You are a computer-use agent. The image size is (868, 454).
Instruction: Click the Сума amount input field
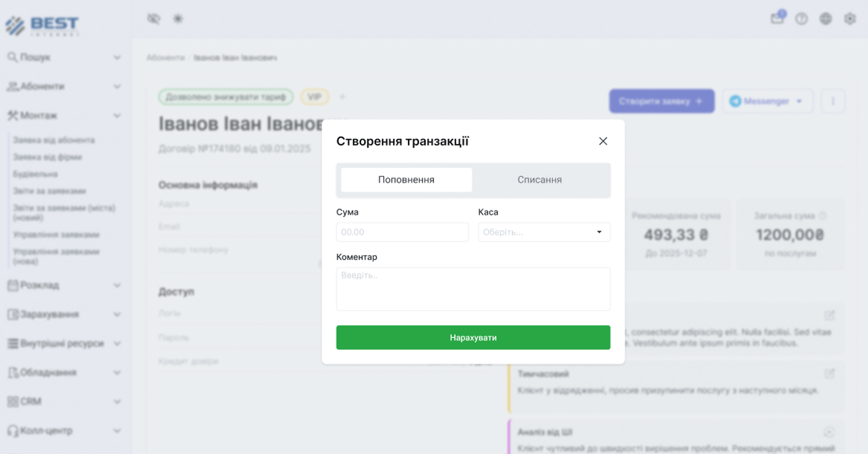tap(402, 232)
